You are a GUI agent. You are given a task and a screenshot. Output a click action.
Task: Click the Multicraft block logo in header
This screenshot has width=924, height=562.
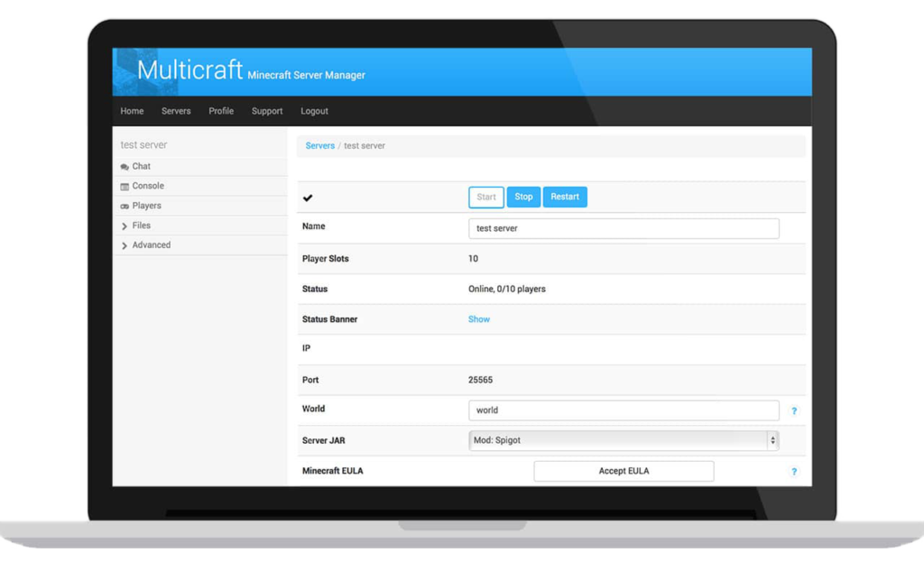(x=145, y=72)
